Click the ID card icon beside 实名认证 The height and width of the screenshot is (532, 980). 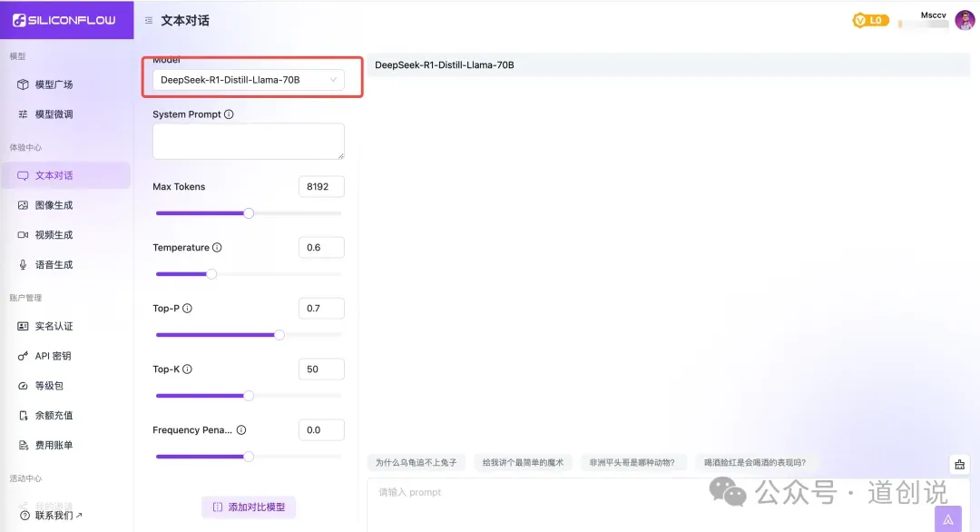tap(23, 326)
